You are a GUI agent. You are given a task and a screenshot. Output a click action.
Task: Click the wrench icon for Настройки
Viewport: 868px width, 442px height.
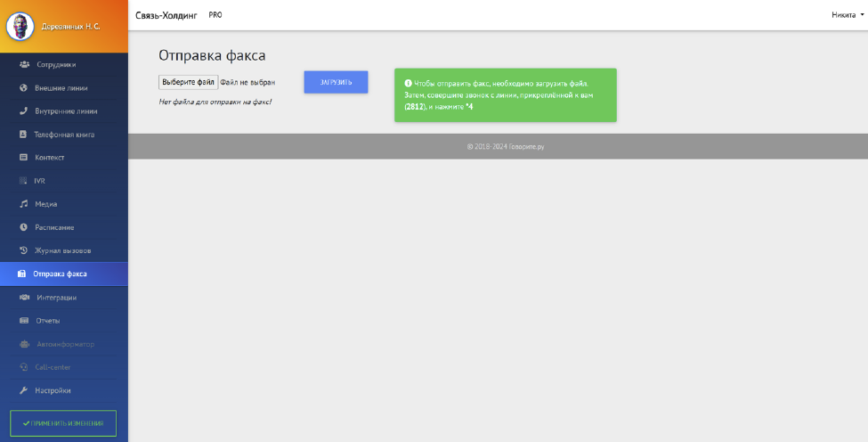tap(24, 390)
